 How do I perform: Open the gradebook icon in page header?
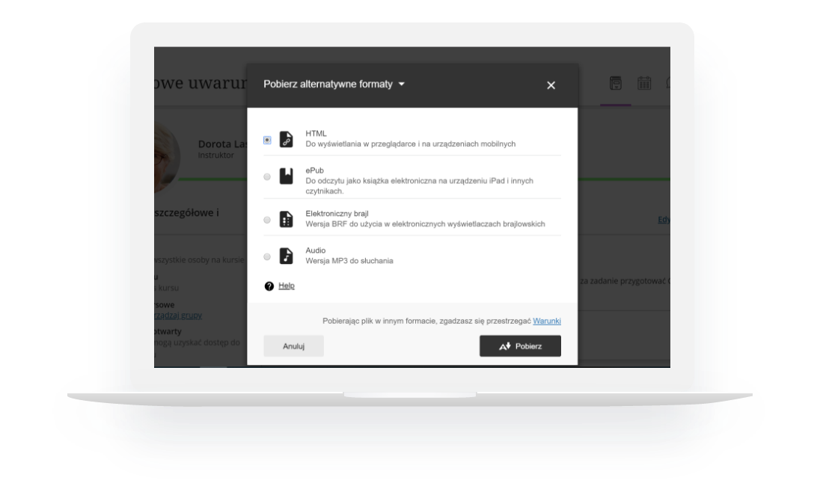click(615, 84)
